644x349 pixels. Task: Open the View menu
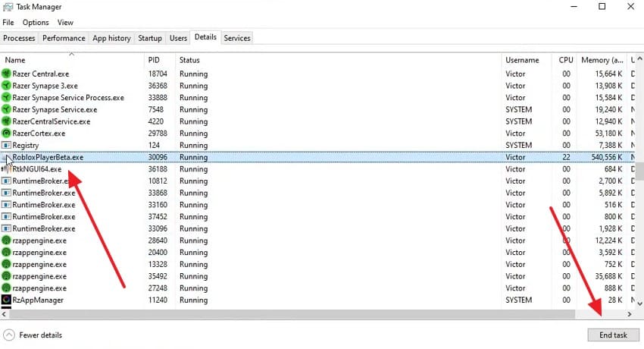point(65,23)
